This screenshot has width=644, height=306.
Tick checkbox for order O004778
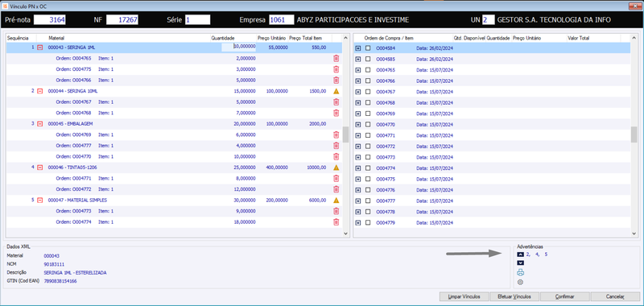tap(368, 212)
